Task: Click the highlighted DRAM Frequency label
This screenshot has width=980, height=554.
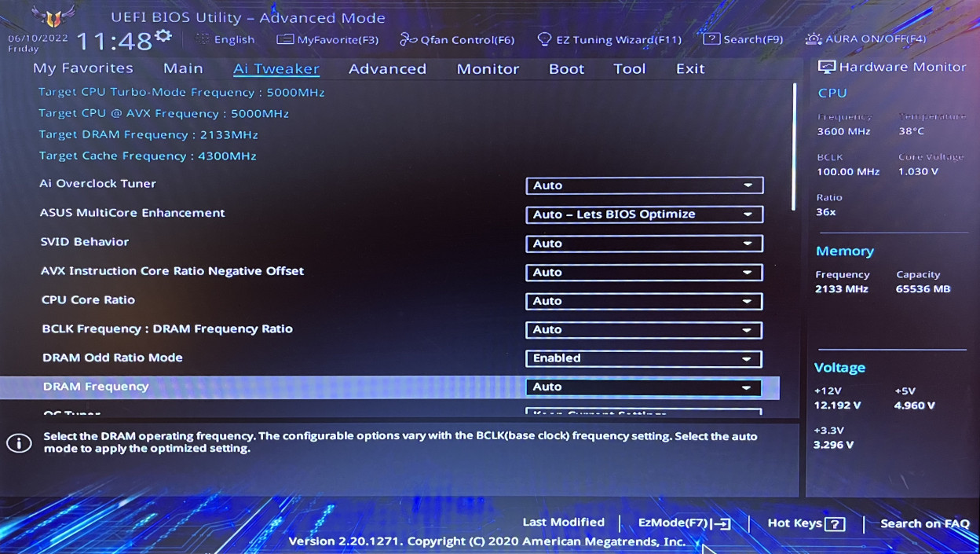Action: 96,387
